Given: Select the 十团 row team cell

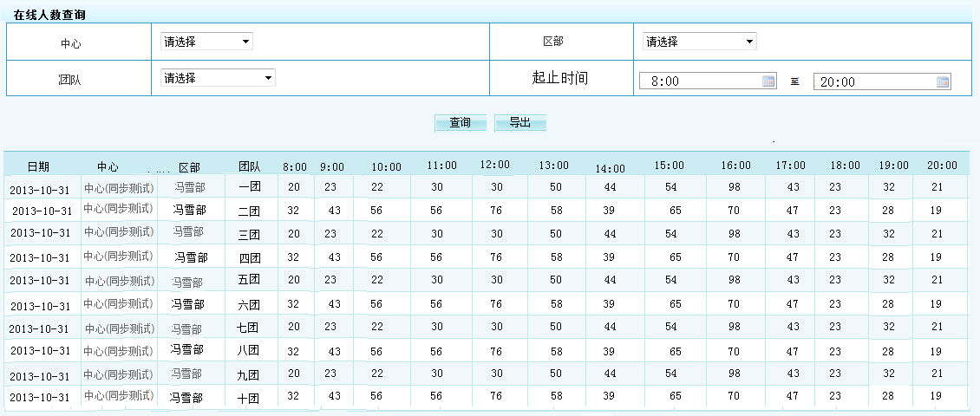Looking at the screenshot, I should pyautogui.click(x=249, y=399).
